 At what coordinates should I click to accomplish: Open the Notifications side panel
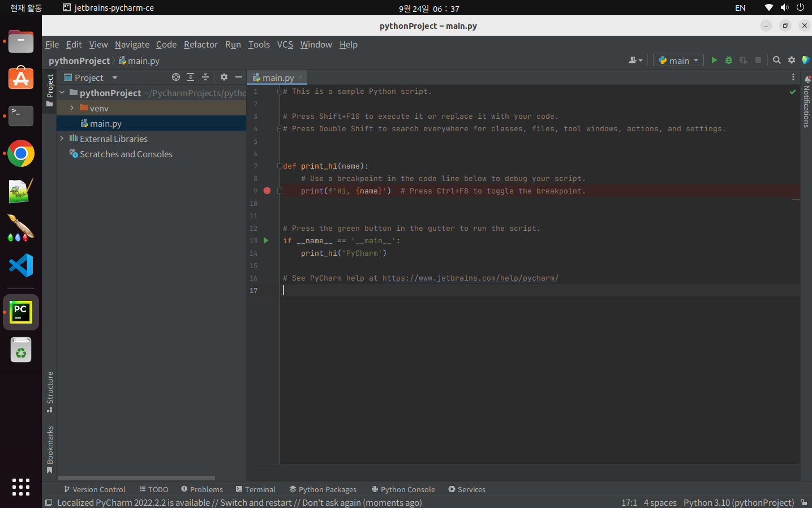(806, 102)
